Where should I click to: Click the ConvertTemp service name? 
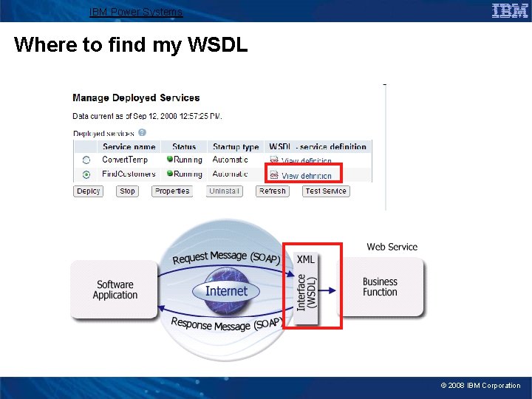pos(125,160)
